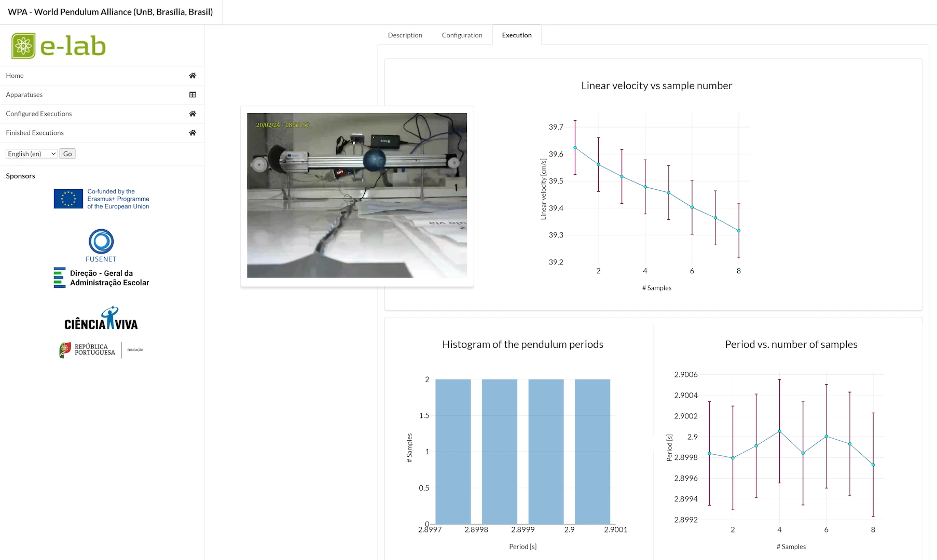Viewport: 937px width, 560px height.
Task: Open the English (en) language dropdown
Action: point(32,154)
